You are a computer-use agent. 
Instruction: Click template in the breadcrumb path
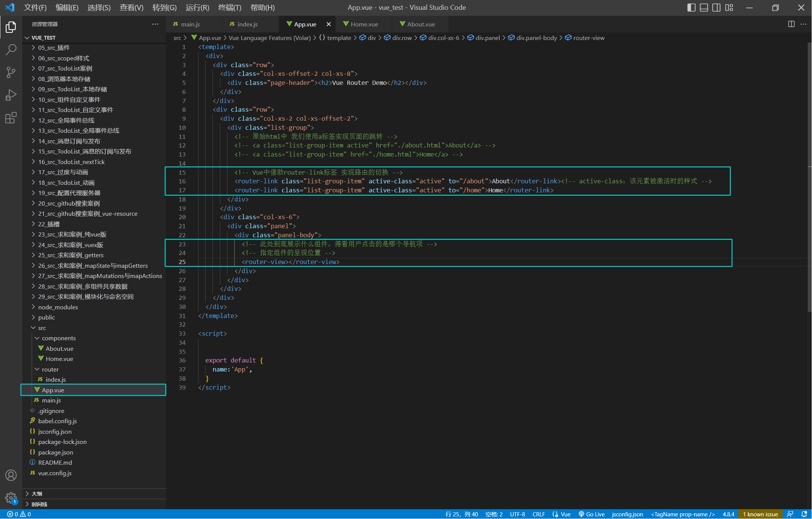click(x=335, y=38)
